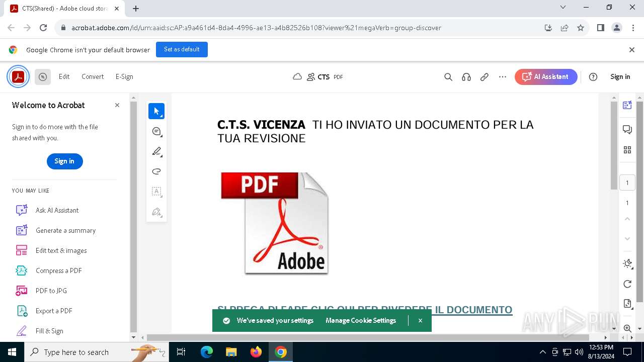Open the AI summary panel icon
This screenshot has width=644, height=362.
click(627, 105)
